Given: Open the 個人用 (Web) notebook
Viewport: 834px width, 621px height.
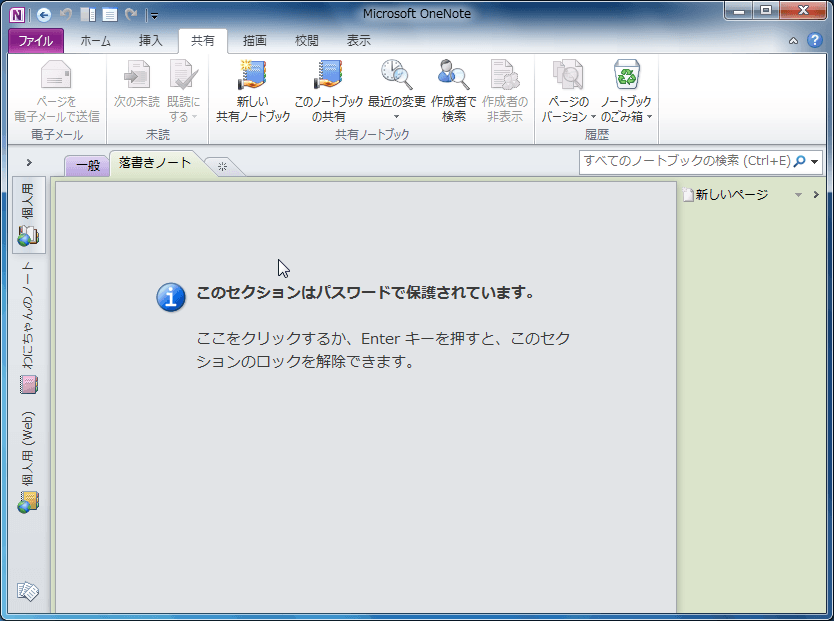Looking at the screenshot, I should (28, 461).
